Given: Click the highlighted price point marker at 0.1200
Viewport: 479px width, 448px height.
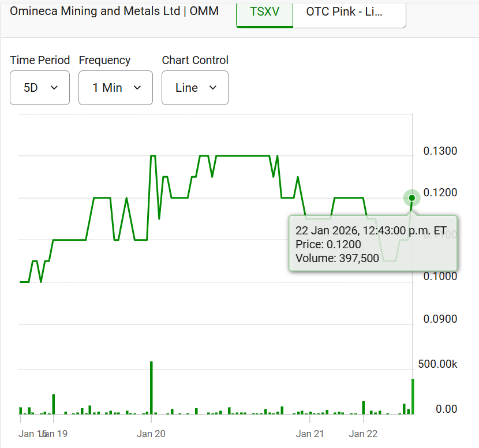Looking at the screenshot, I should 412,198.
